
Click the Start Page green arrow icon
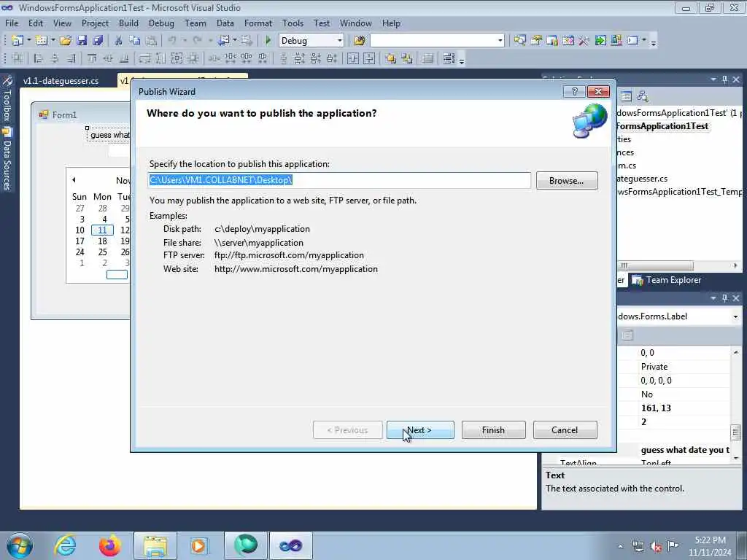[600, 41]
